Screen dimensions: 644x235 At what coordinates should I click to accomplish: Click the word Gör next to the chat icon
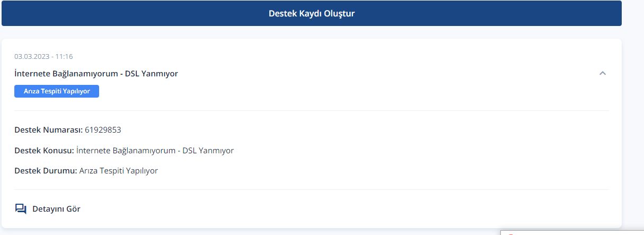(x=74, y=209)
